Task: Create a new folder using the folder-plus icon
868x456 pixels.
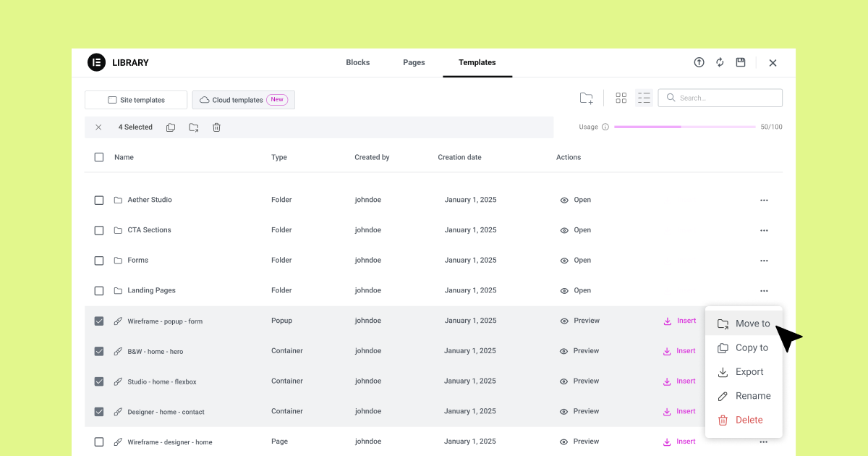Action: [x=586, y=98]
